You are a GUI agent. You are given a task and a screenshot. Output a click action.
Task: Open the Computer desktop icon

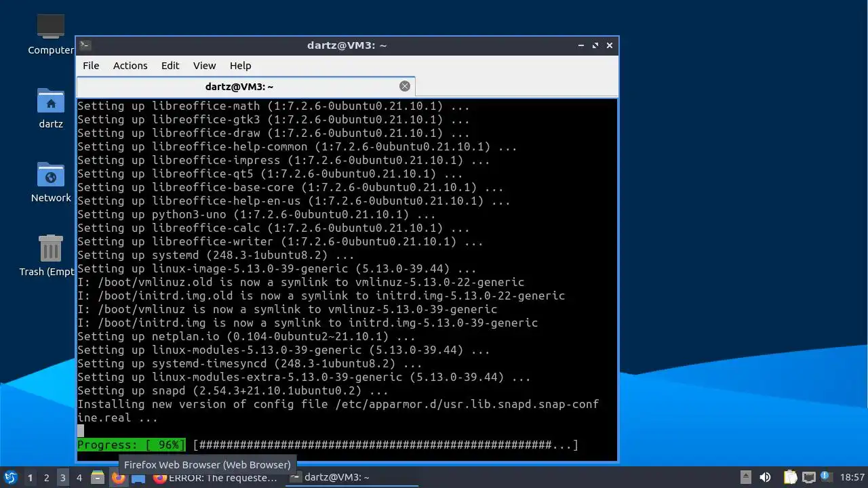click(51, 34)
